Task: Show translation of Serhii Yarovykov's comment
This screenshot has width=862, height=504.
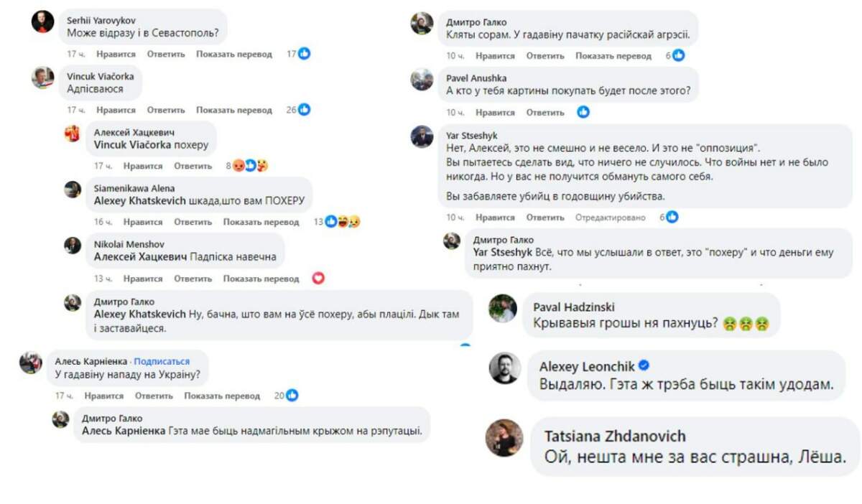Action: 234,54
